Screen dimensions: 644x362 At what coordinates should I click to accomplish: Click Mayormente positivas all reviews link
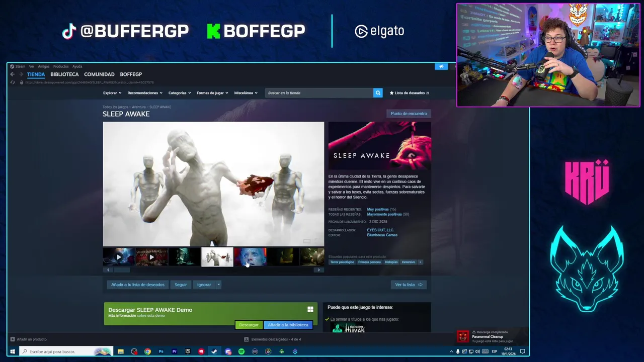[x=384, y=214]
